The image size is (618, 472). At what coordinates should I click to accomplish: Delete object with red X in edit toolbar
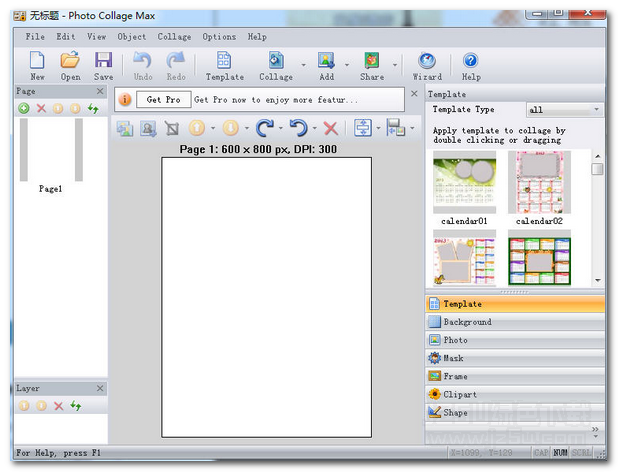pyautogui.click(x=330, y=128)
